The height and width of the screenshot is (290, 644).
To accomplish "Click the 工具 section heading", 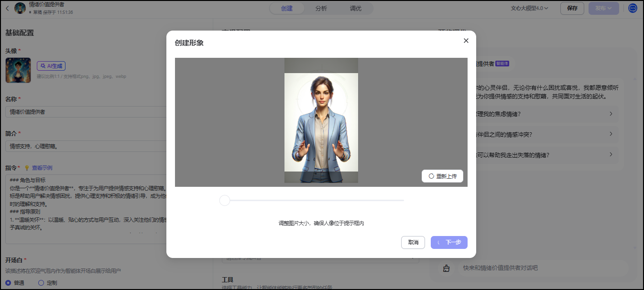I will pos(228,279).
